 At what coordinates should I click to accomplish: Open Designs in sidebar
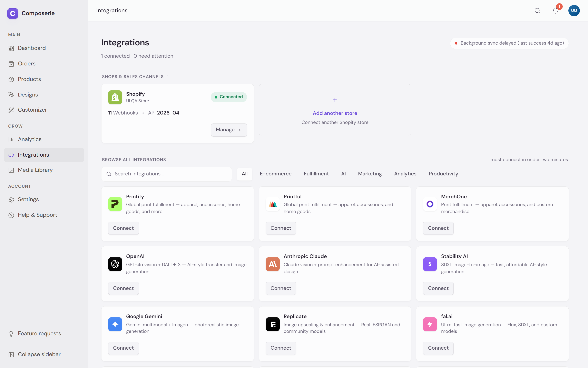tap(44, 95)
